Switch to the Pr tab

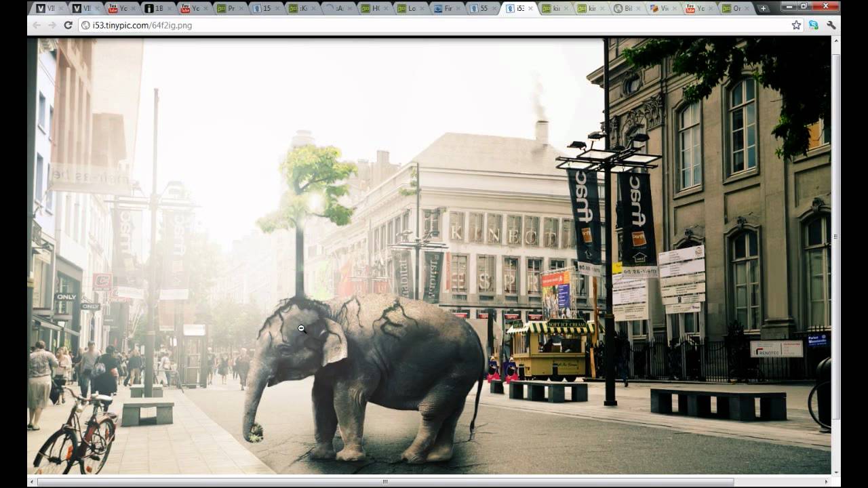(x=229, y=8)
